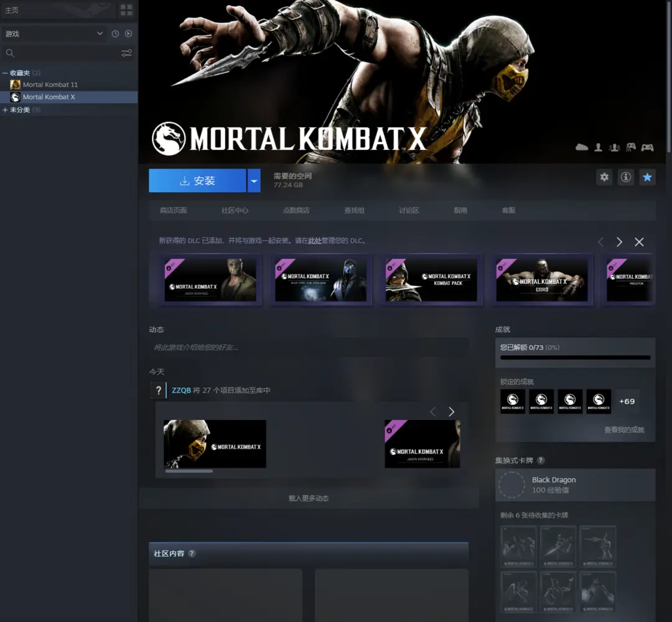This screenshot has width=672, height=622.
Task: Open Mortal Kombat X activity thumbnail
Action: point(215,443)
